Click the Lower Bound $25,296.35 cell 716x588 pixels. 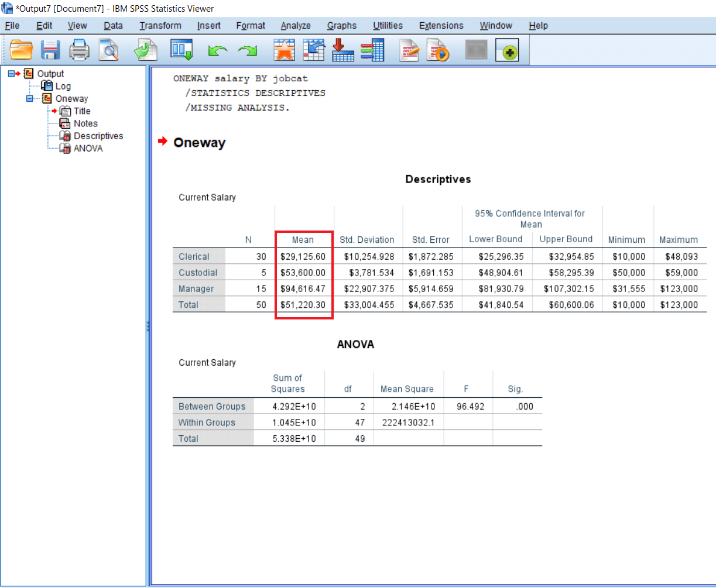502,256
